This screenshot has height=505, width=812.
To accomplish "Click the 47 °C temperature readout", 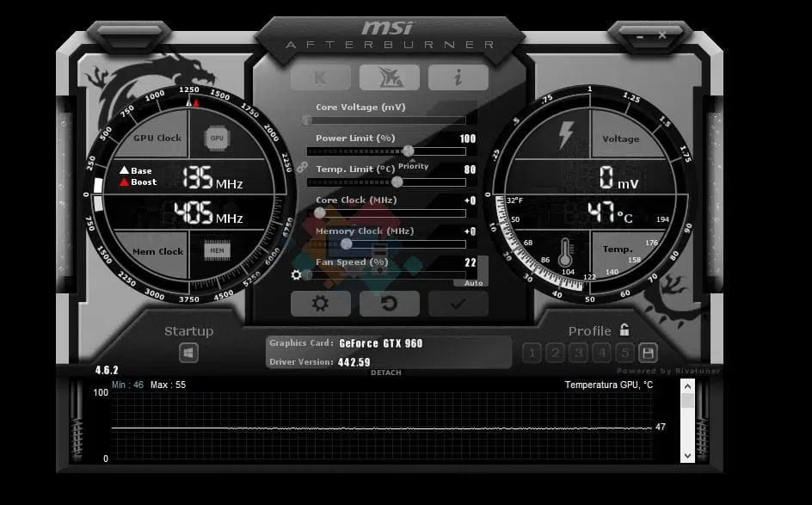I will coord(610,212).
